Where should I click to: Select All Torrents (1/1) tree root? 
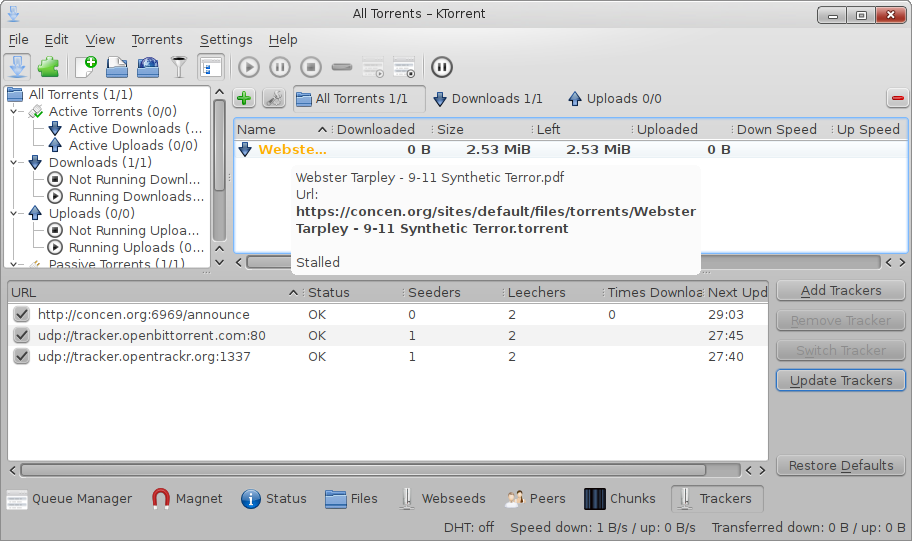tap(70, 94)
